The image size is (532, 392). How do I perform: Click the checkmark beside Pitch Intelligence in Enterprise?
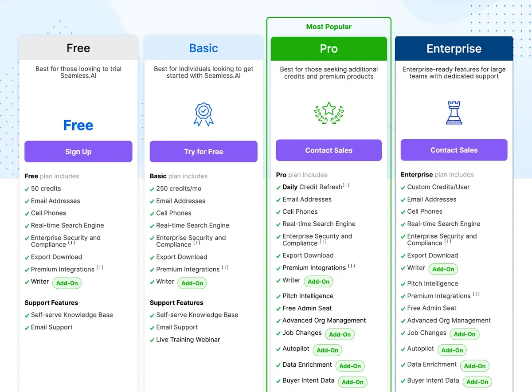click(403, 283)
